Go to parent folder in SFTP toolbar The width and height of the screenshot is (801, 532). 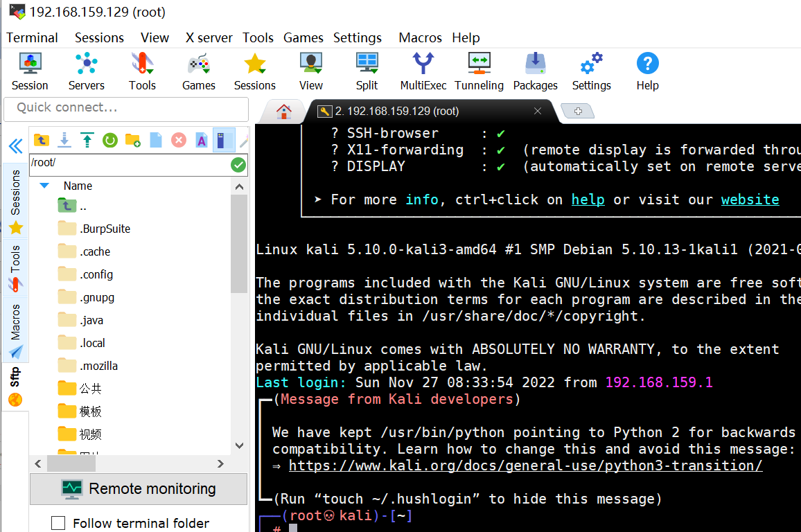click(x=42, y=140)
